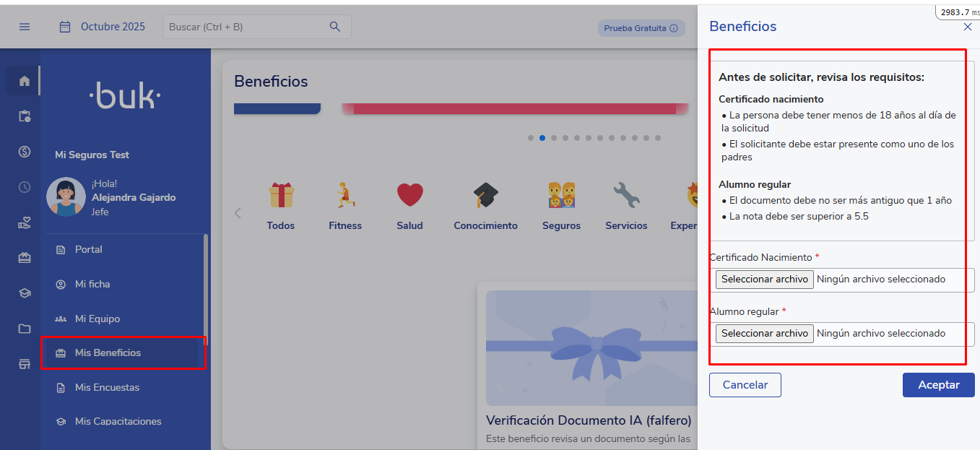Click the search magnifier icon
980x450 pixels.
(x=335, y=27)
